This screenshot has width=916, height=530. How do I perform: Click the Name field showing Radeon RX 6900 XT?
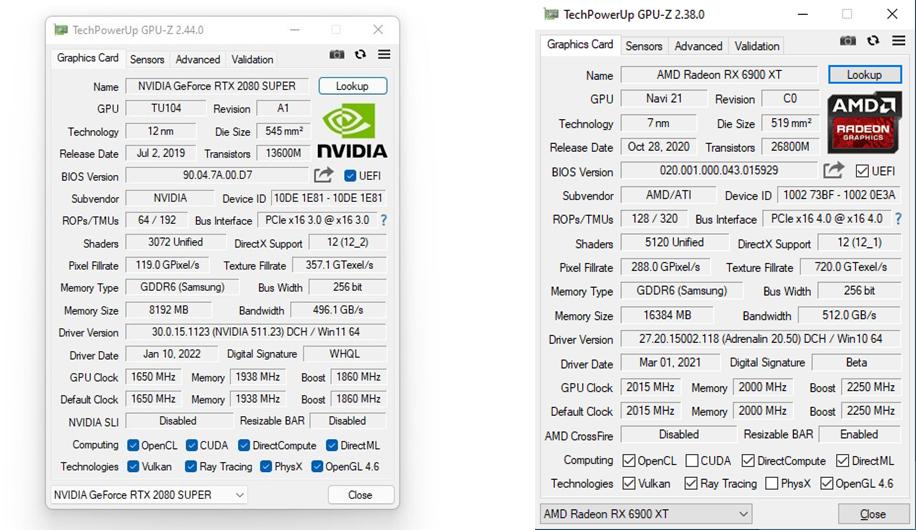(719, 75)
